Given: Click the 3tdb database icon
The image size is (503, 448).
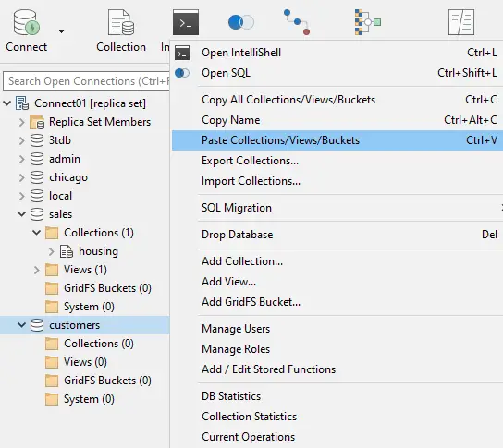Looking at the screenshot, I should [37, 140].
